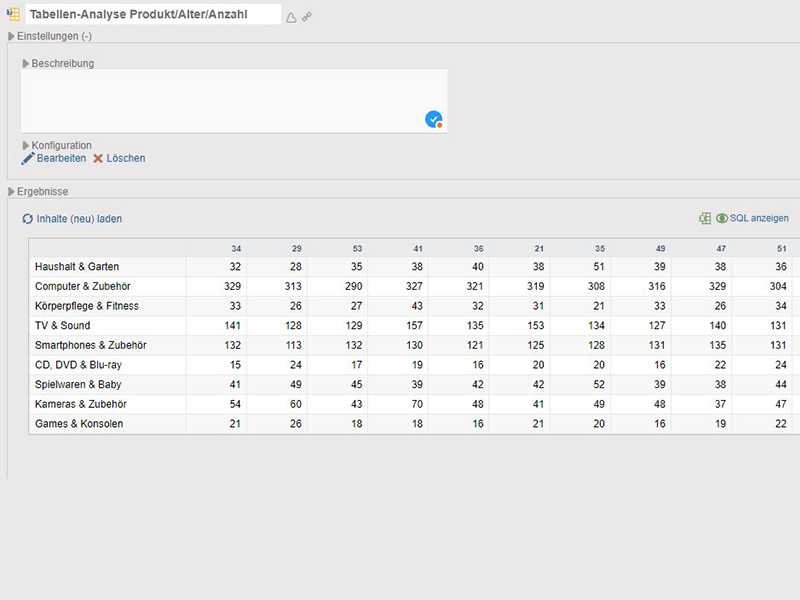
Task: Click column header 49
Action: click(x=661, y=248)
